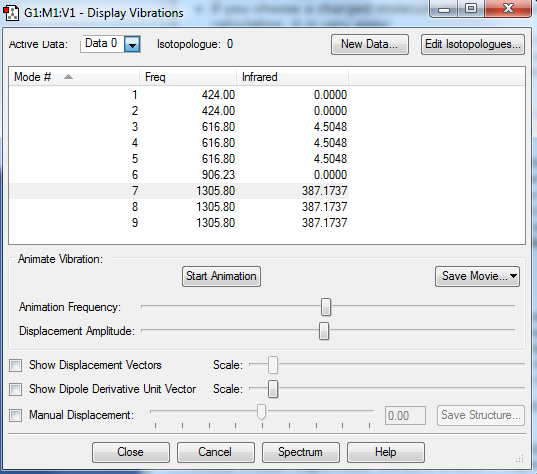Click the Dipole Derivative Scale slider handle
This screenshot has height=474, width=537.
pyautogui.click(x=273, y=389)
